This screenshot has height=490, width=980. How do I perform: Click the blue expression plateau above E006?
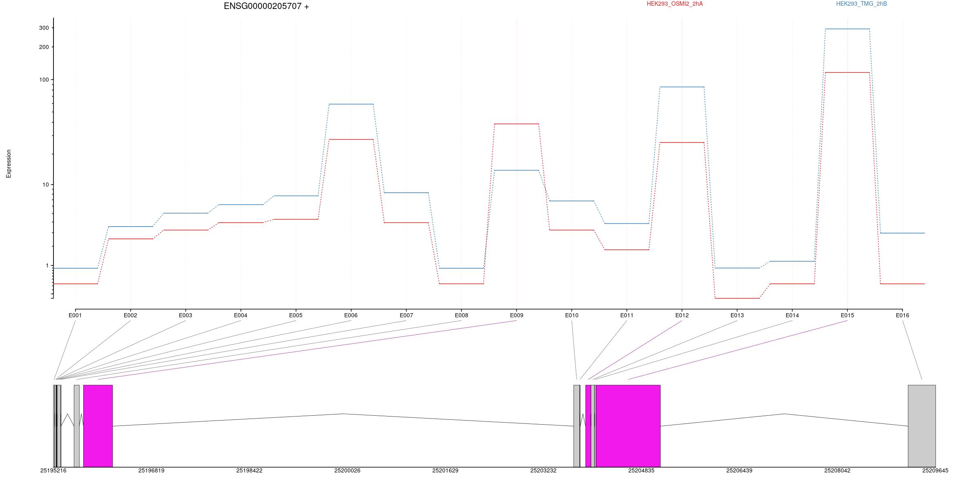click(x=351, y=104)
